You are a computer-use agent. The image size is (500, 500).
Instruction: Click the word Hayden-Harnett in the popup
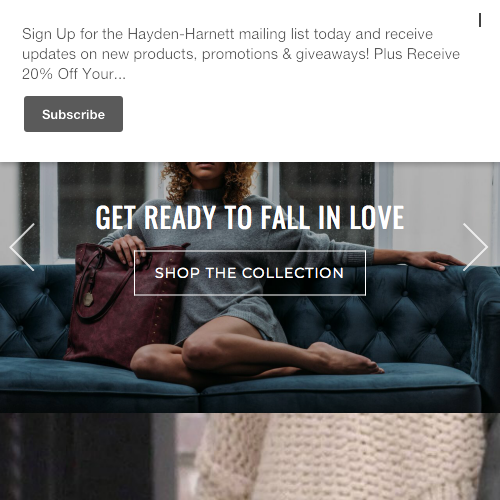coord(181,34)
